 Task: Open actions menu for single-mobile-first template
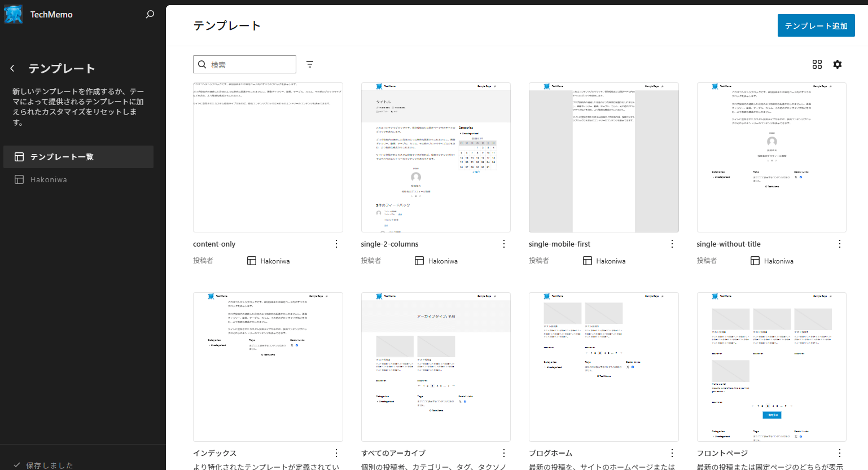click(672, 244)
